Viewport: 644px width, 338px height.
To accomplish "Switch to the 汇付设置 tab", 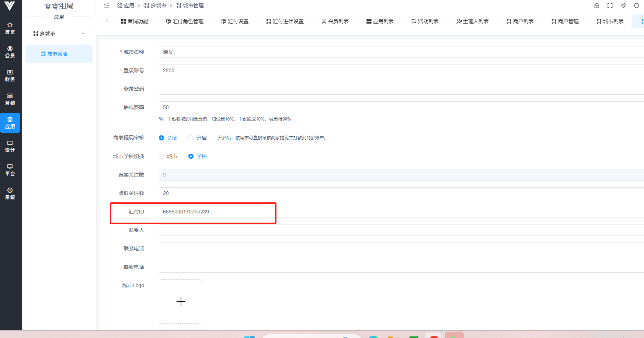I will click(235, 21).
